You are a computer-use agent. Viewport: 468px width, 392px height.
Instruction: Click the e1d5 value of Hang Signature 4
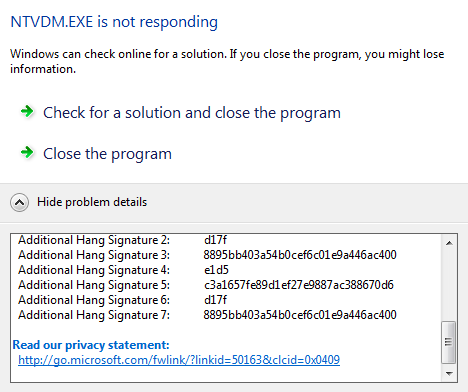click(x=216, y=270)
